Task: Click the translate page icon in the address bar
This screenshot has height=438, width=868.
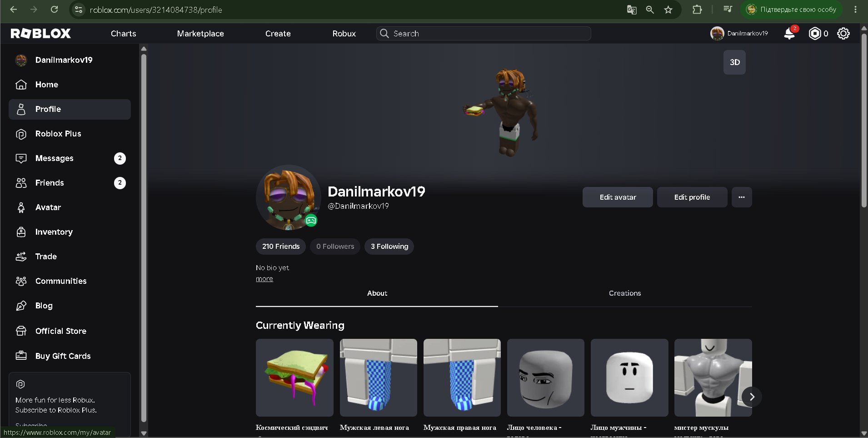Action: [632, 10]
